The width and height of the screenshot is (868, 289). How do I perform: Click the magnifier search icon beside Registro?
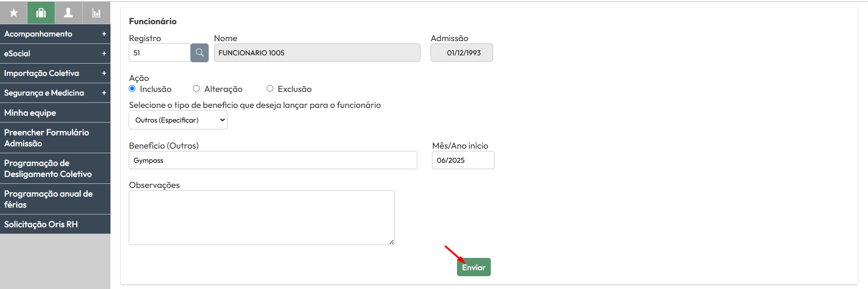[200, 53]
